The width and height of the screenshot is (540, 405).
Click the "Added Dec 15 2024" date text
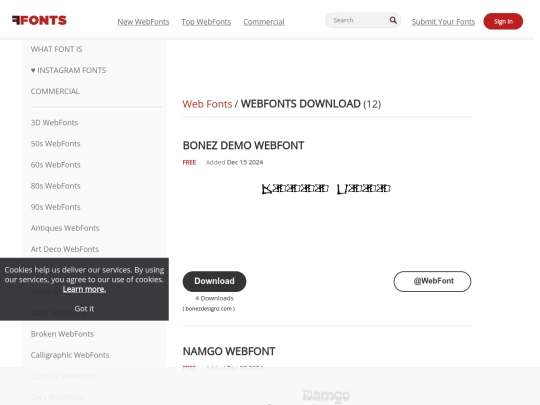(x=234, y=162)
